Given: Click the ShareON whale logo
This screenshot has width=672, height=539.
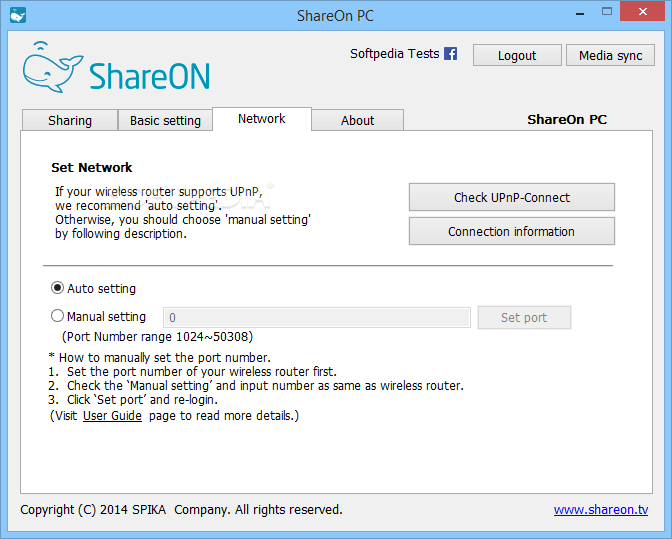Looking at the screenshot, I should [116, 68].
